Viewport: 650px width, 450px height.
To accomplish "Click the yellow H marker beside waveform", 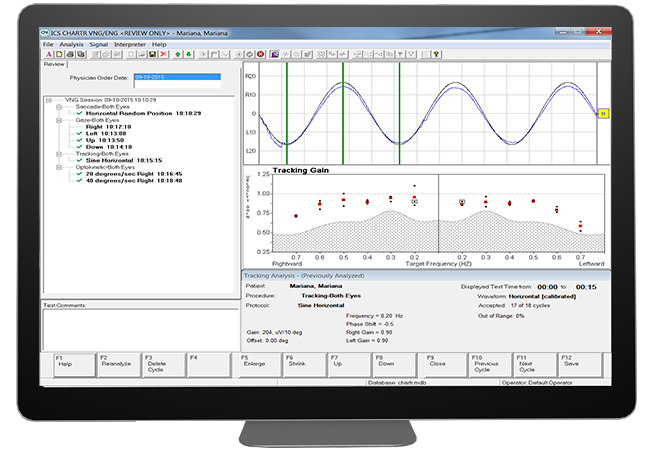I will 603,114.
